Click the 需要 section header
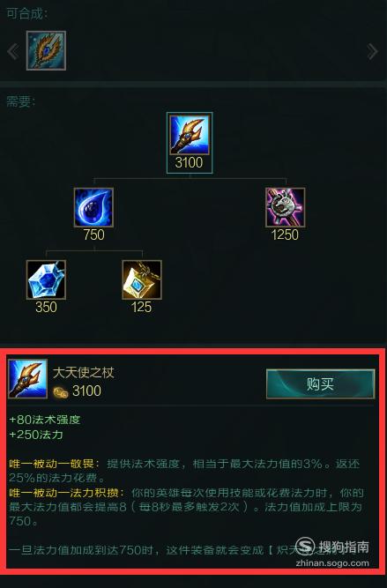 tap(21, 101)
